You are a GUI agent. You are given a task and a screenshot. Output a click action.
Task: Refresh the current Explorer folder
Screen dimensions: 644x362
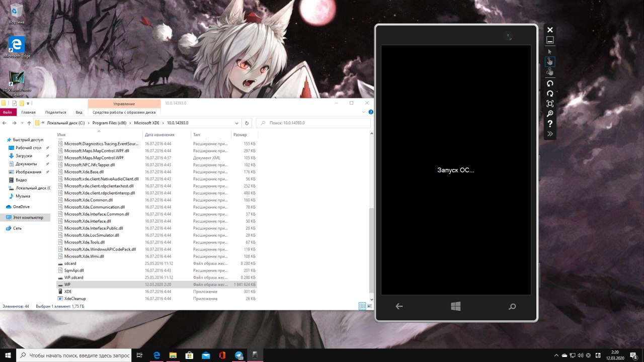pyautogui.click(x=247, y=123)
